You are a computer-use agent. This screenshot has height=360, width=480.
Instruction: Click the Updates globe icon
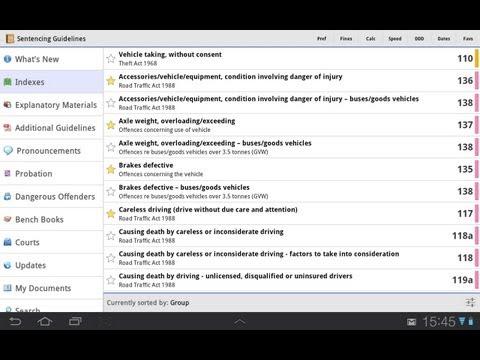click(7, 265)
